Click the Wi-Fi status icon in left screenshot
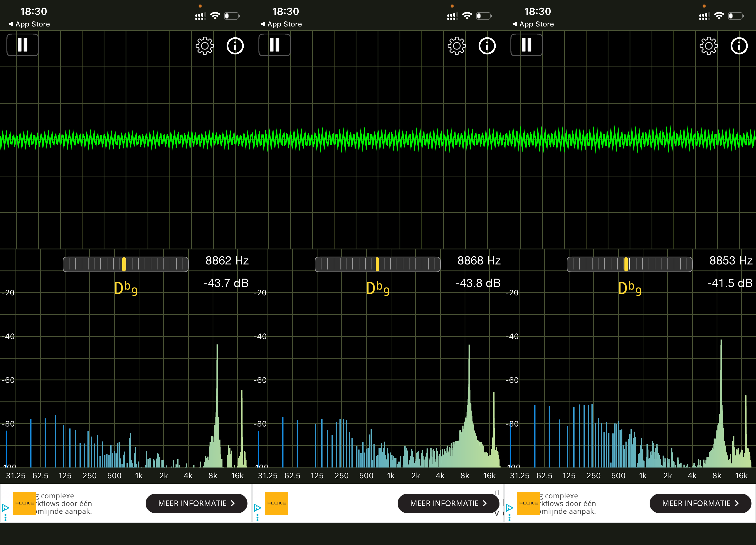This screenshot has height=545, width=756. [x=216, y=16]
